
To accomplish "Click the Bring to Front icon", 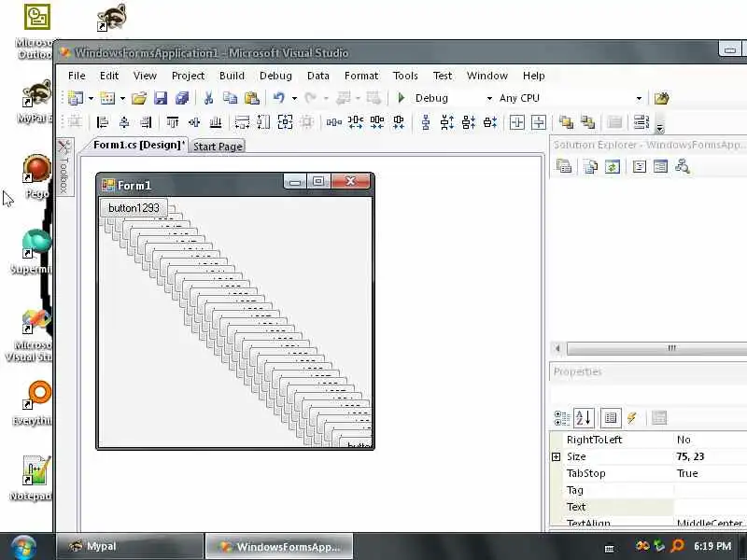I will (x=566, y=122).
